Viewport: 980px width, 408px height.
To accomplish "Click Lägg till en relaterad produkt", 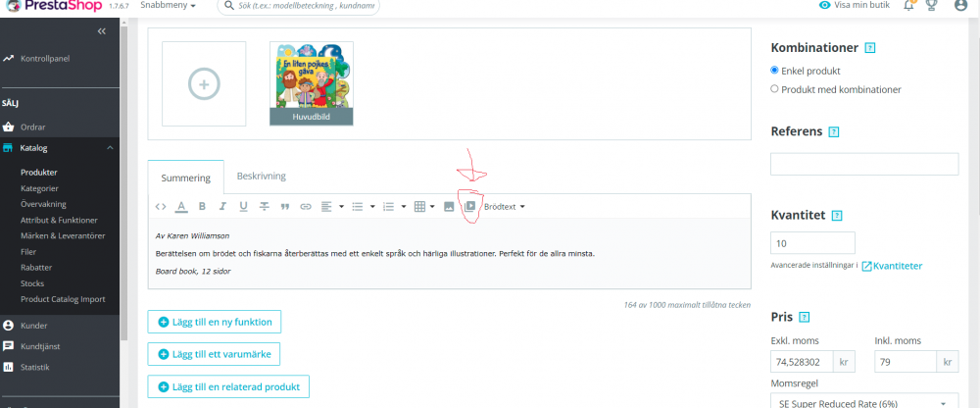I will [228, 386].
